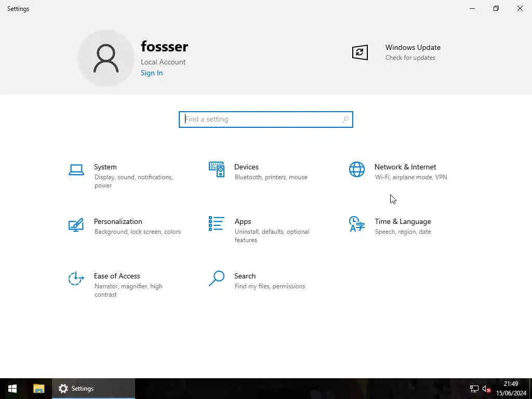
Task: Open the System settings title
Action: coord(105,167)
